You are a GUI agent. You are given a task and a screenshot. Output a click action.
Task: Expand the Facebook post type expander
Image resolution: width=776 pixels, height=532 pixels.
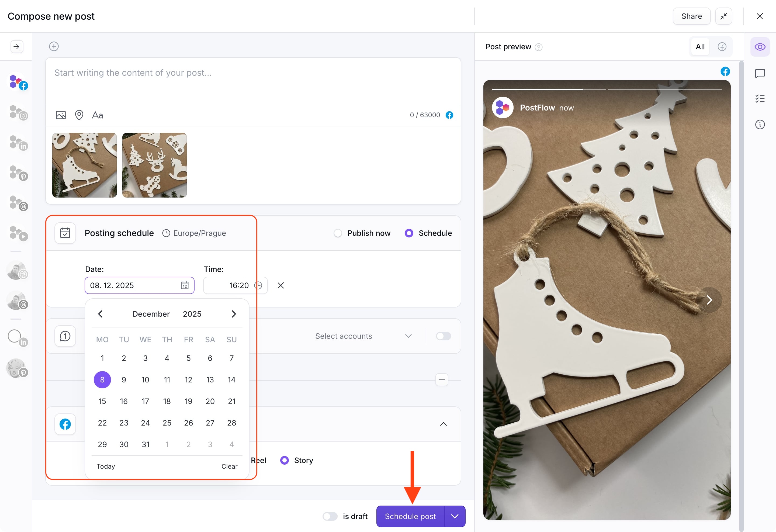pyautogui.click(x=444, y=423)
